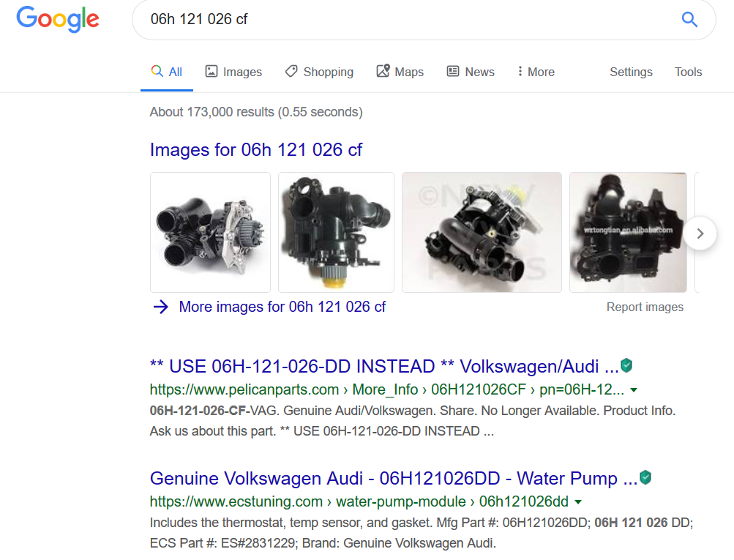This screenshot has width=734, height=560.
Task: Open first water pump image thumbnail
Action: click(x=210, y=232)
